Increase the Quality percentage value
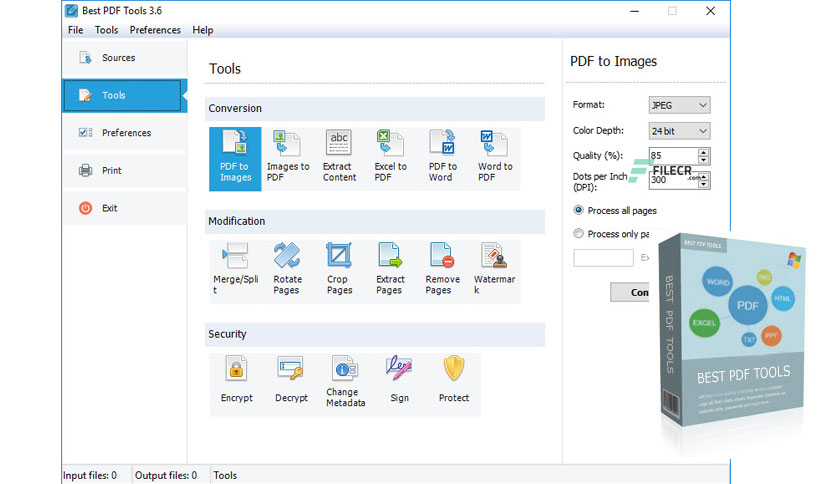The height and width of the screenshot is (484, 836). point(704,152)
